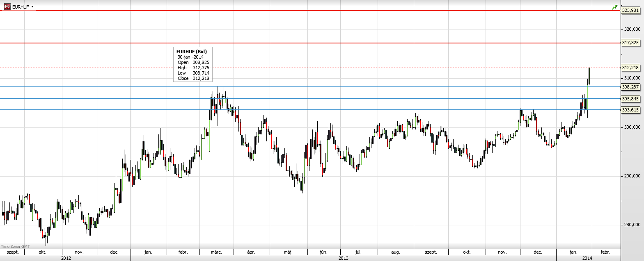Image resolution: width=644 pixels, height=261 pixels.
Task: Click the aug. month label
Action: pos(395,252)
